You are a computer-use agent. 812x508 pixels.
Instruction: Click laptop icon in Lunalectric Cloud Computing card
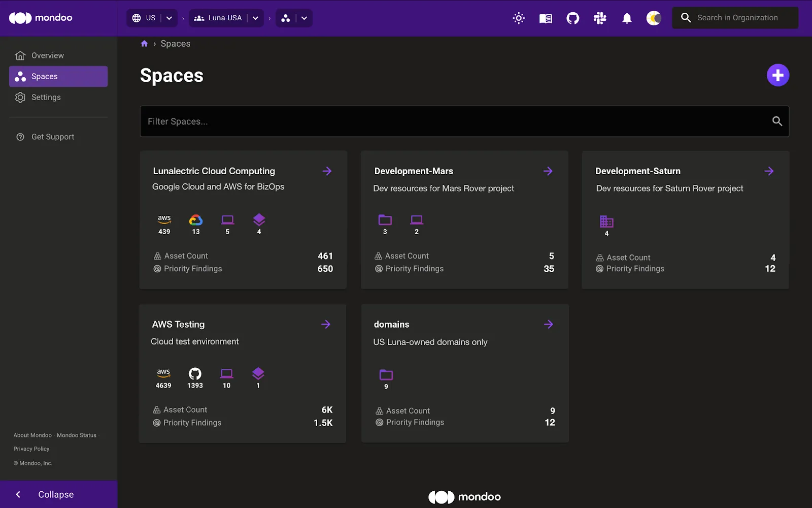coord(227,220)
